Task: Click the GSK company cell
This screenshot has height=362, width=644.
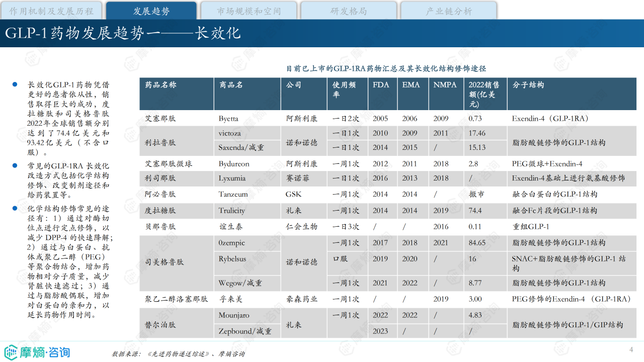Action: (x=304, y=195)
